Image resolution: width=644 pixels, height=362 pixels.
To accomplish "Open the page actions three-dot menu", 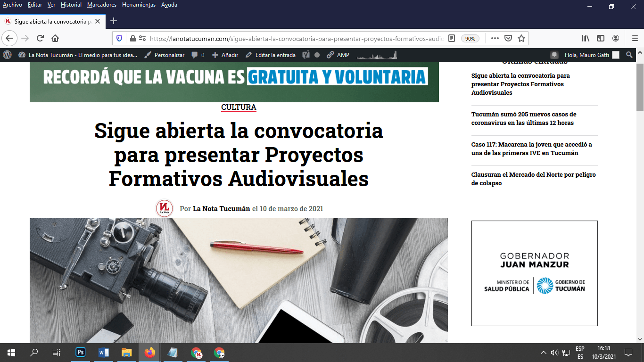I will click(495, 38).
